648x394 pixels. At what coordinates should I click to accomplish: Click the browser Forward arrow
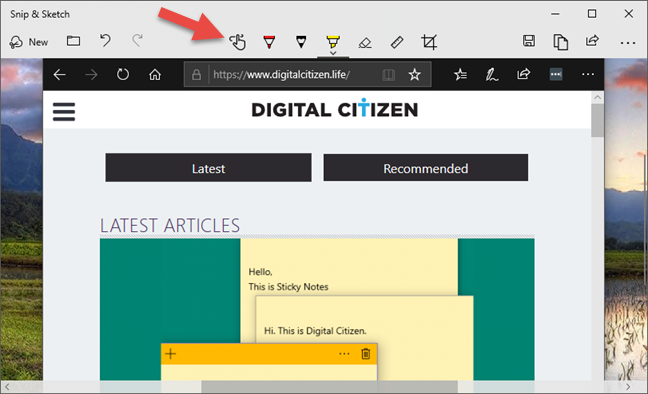tap(91, 75)
